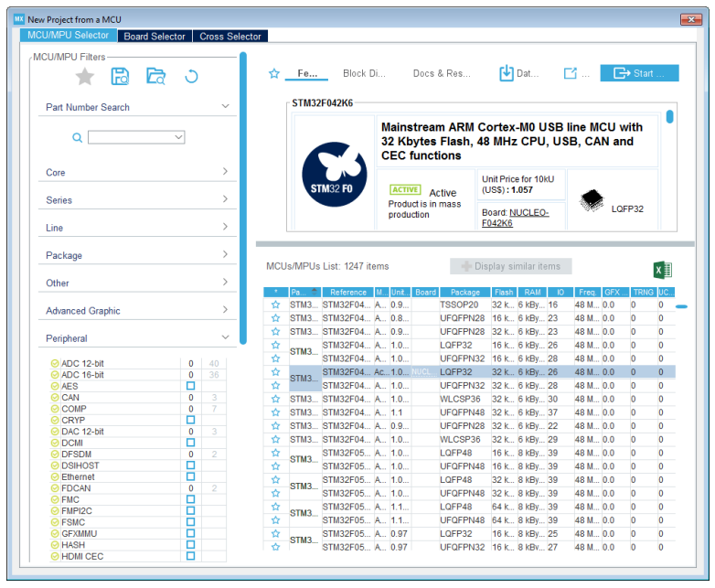Enable the CRYP peripheral checkbox
Viewport: 715px width, 588px height.
pos(190,420)
